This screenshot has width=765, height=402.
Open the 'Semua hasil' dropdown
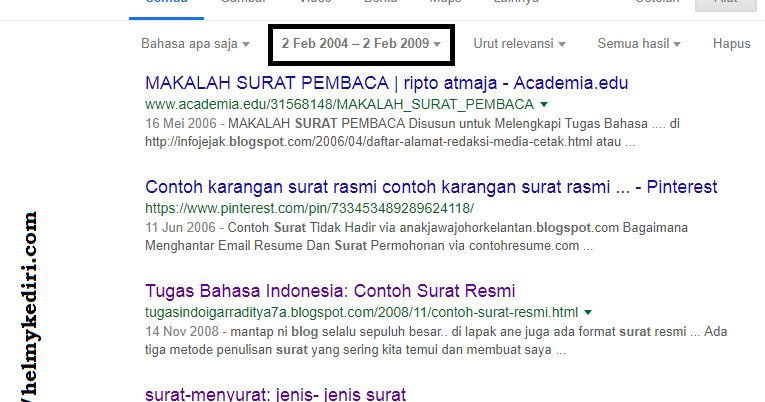(x=639, y=44)
